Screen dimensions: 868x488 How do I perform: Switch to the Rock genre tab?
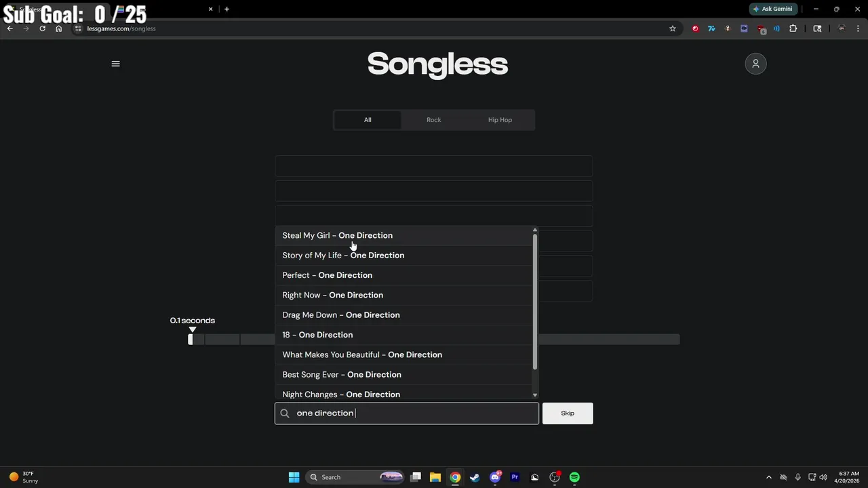[434, 120]
